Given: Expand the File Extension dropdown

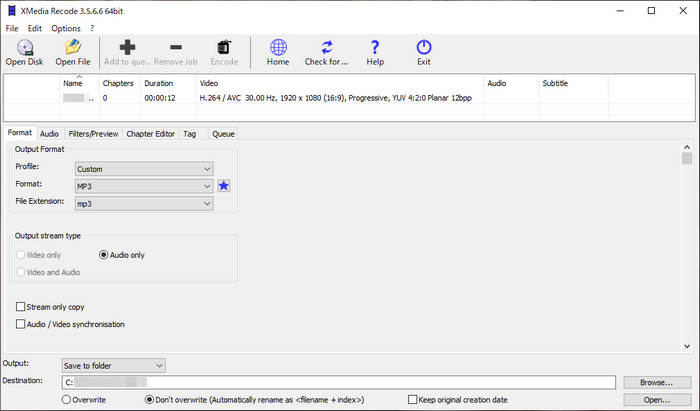Looking at the screenshot, I should point(144,203).
